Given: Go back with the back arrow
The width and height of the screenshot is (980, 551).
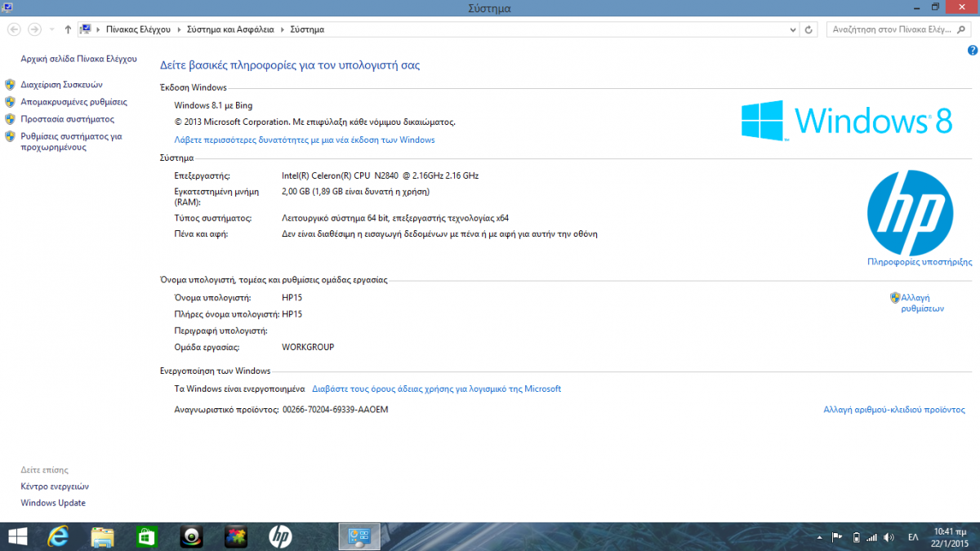Looking at the screenshot, I should [13, 29].
